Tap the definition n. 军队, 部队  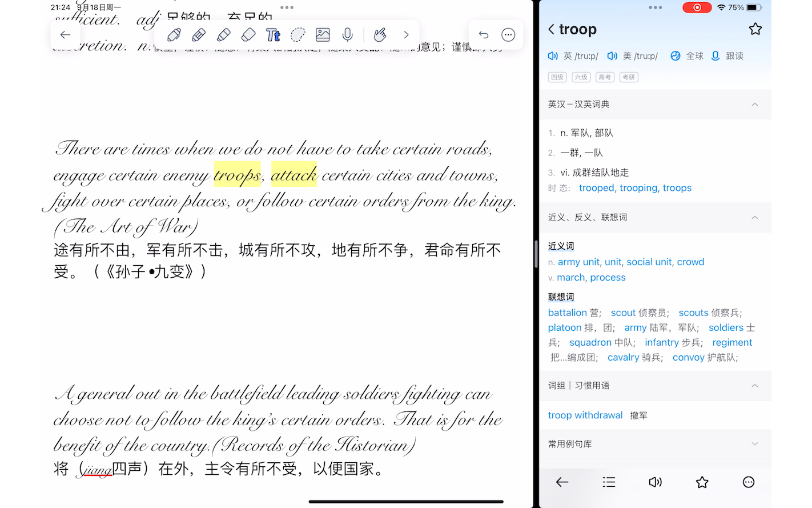[x=586, y=133]
